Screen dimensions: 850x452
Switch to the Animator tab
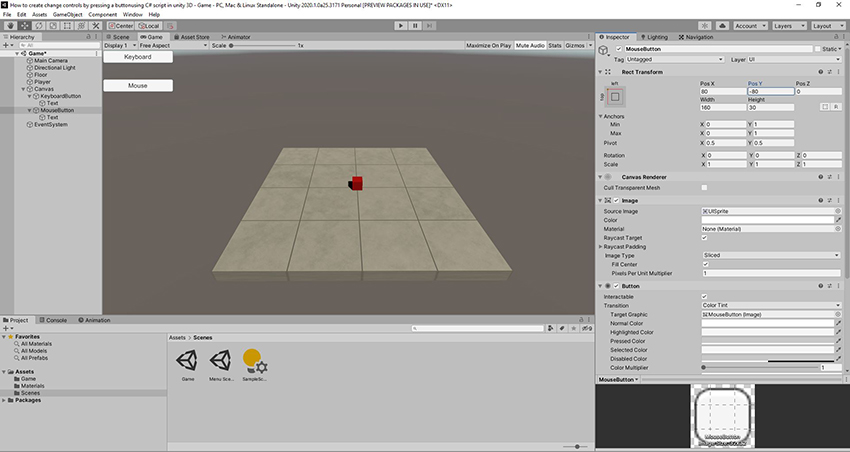pos(235,37)
